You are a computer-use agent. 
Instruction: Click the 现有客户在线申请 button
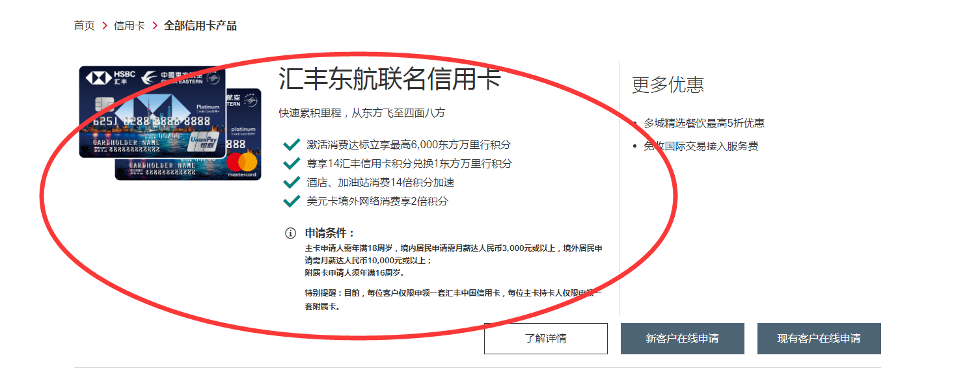pyautogui.click(x=819, y=339)
